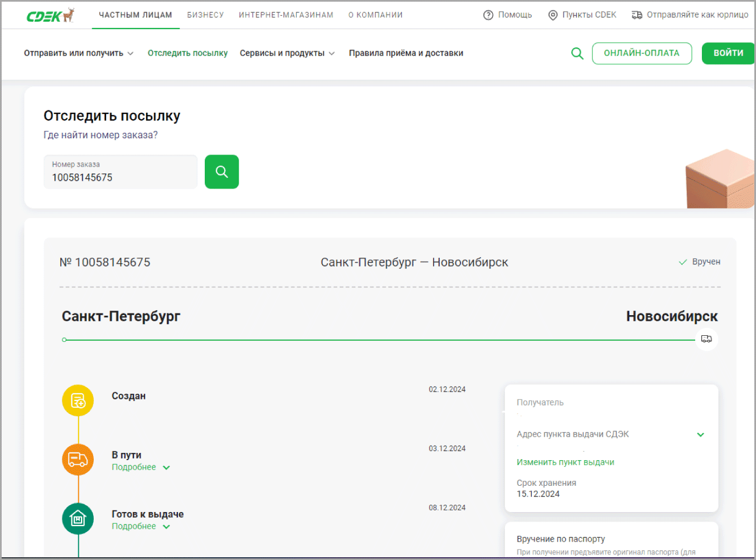Click the Отследить посылку page heading
The image size is (756, 560).
112,116
